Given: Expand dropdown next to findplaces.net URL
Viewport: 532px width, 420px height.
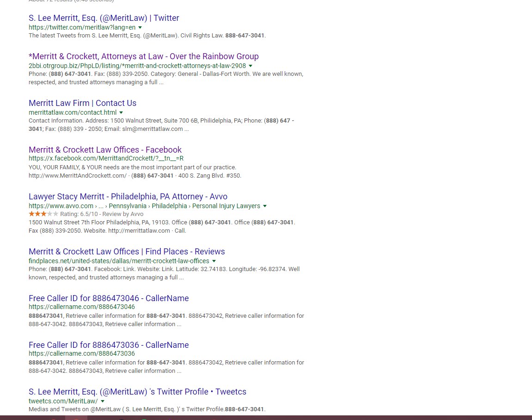Looking at the screenshot, I should point(214,261).
